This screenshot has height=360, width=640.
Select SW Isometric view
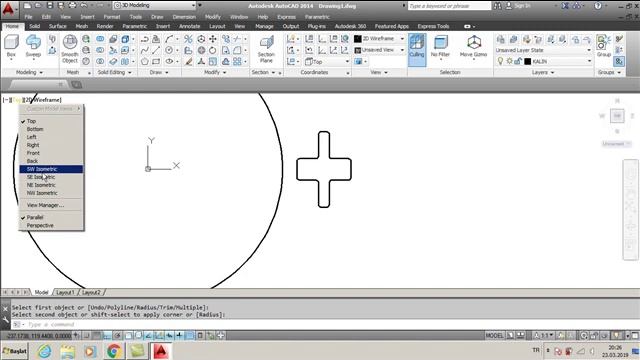pos(51,169)
